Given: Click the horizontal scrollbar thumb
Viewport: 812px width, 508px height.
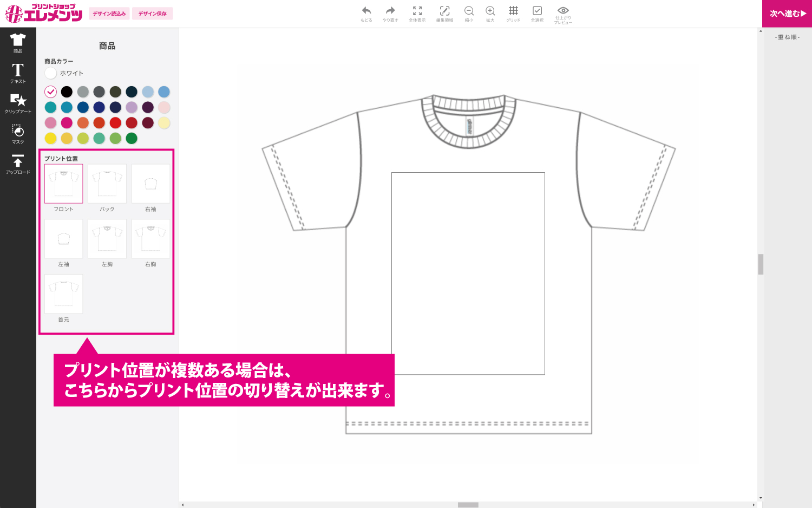Looking at the screenshot, I should [468, 505].
